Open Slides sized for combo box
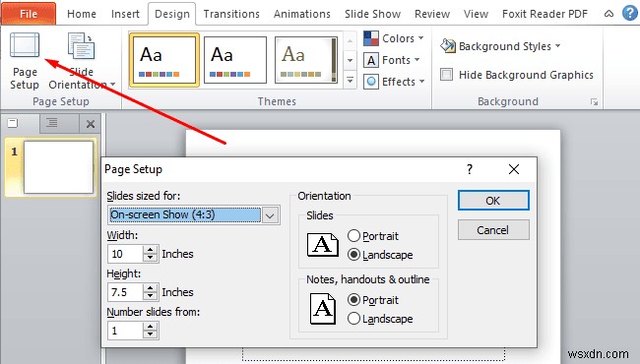 [x=194, y=214]
